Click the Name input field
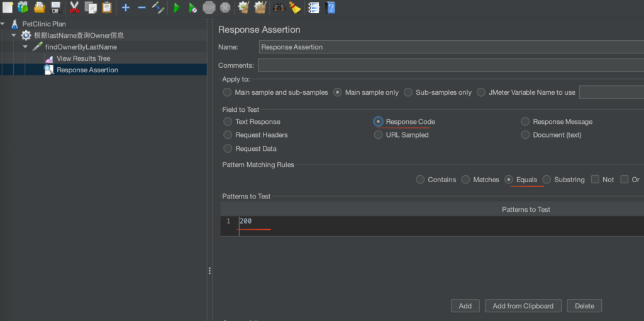 point(452,46)
